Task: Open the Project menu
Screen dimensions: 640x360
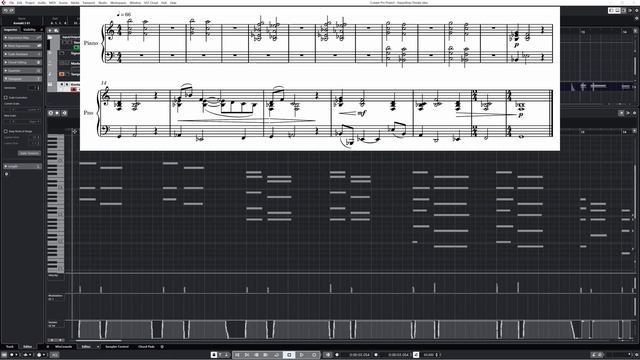Action: point(30,2)
